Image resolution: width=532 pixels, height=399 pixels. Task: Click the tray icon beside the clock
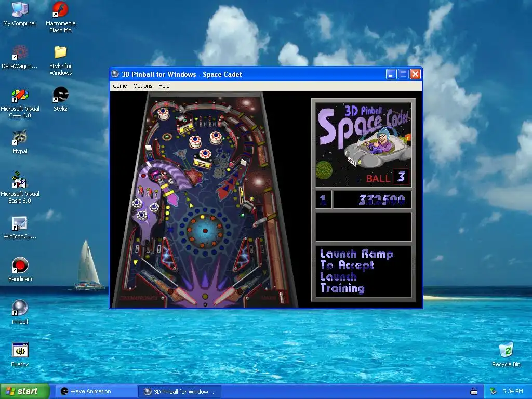493,392
